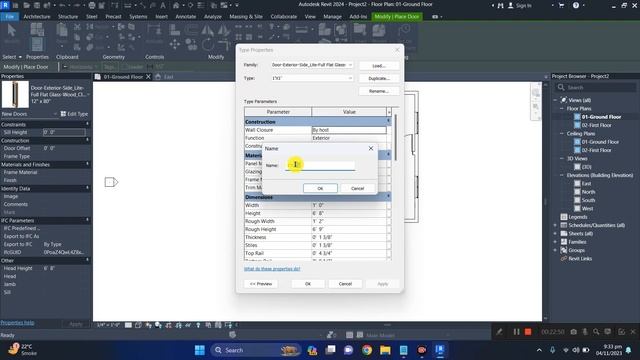The image size is (640, 360).
Task: Open File Explorer from the taskbar
Action: coord(385,350)
